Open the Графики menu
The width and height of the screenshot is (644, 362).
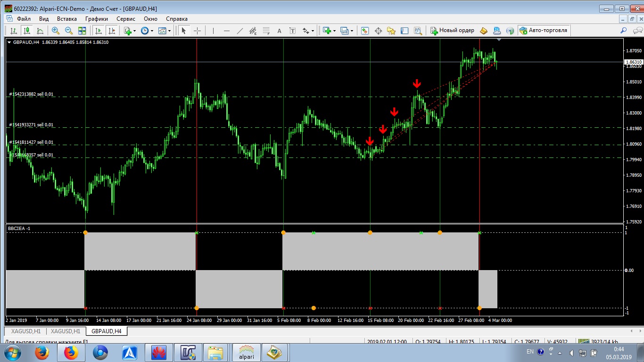[96, 19]
